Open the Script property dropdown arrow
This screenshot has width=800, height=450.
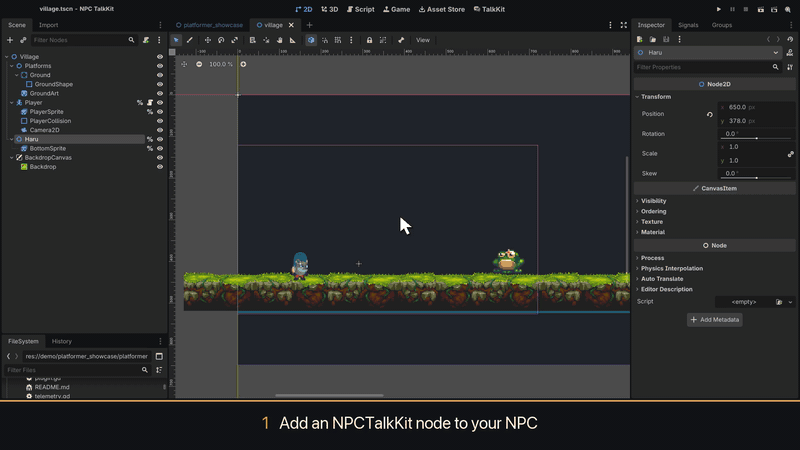click(x=790, y=302)
